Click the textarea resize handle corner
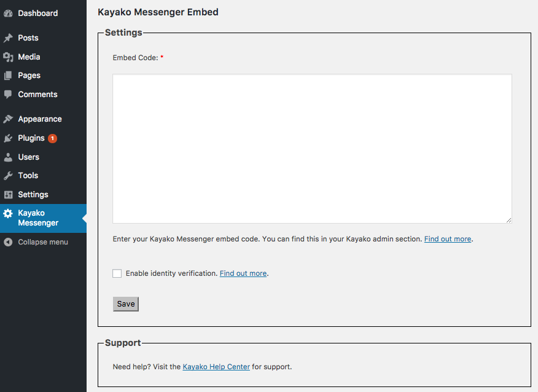538x392 pixels. pyautogui.click(x=509, y=220)
